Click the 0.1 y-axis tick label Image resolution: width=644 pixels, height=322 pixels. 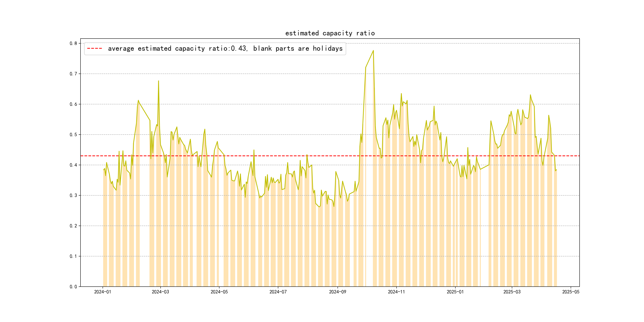73,256
